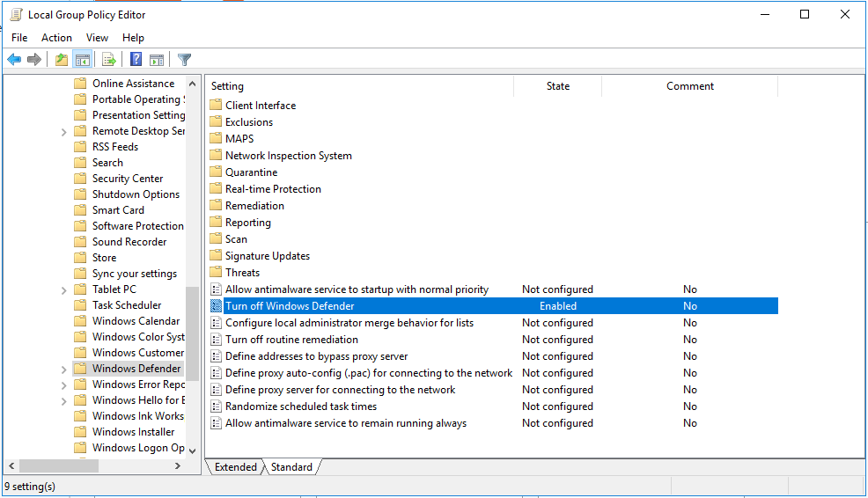The height and width of the screenshot is (498, 868).
Task: Click the Back arrow in the toolbar
Action: coord(14,60)
